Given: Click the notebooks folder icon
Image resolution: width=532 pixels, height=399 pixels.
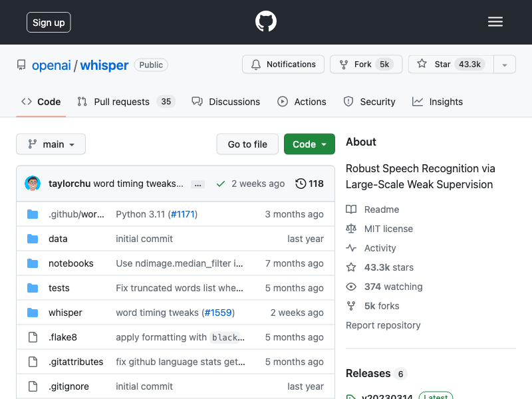Looking at the screenshot, I should click(33, 263).
